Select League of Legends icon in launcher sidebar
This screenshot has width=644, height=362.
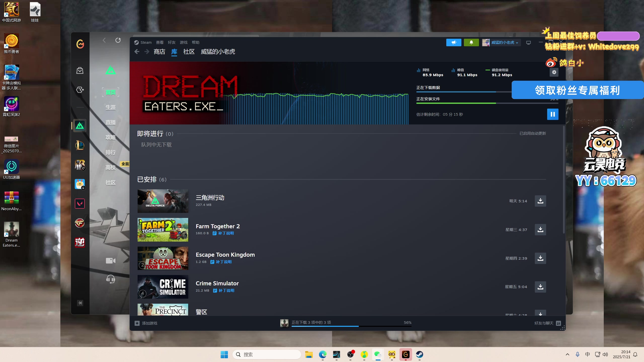pyautogui.click(x=80, y=145)
